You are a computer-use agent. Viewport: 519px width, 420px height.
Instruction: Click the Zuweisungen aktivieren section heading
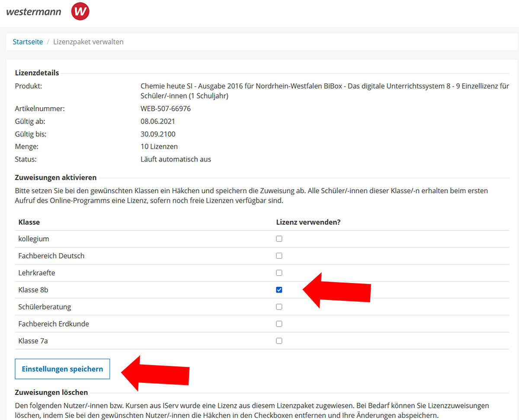coord(56,177)
